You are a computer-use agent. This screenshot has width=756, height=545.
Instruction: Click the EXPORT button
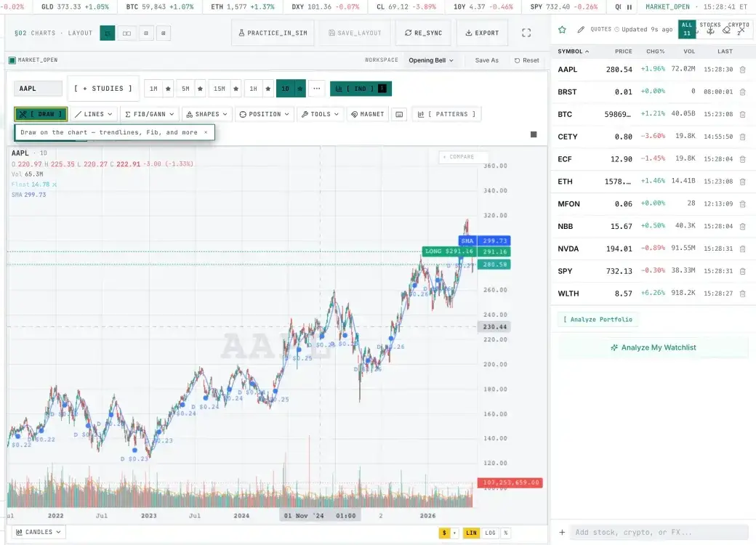point(482,33)
